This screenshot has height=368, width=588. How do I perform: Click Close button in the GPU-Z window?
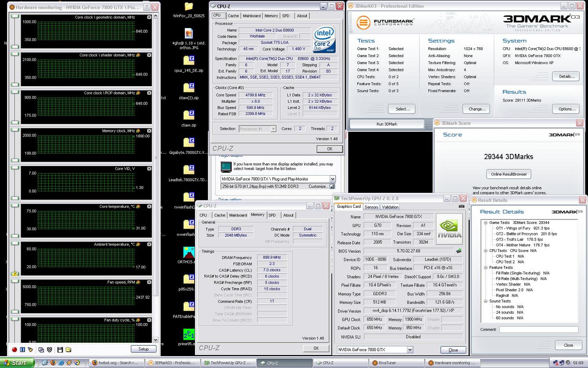point(453,350)
